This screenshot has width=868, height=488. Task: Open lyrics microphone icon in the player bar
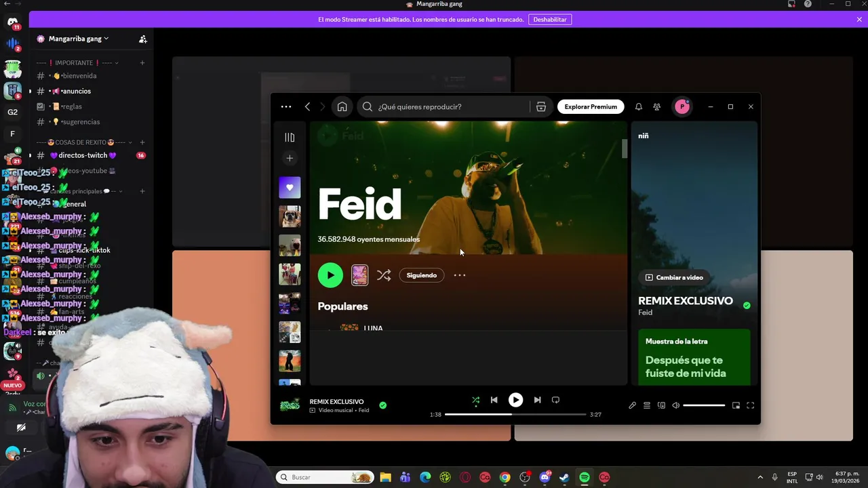tap(632, 405)
